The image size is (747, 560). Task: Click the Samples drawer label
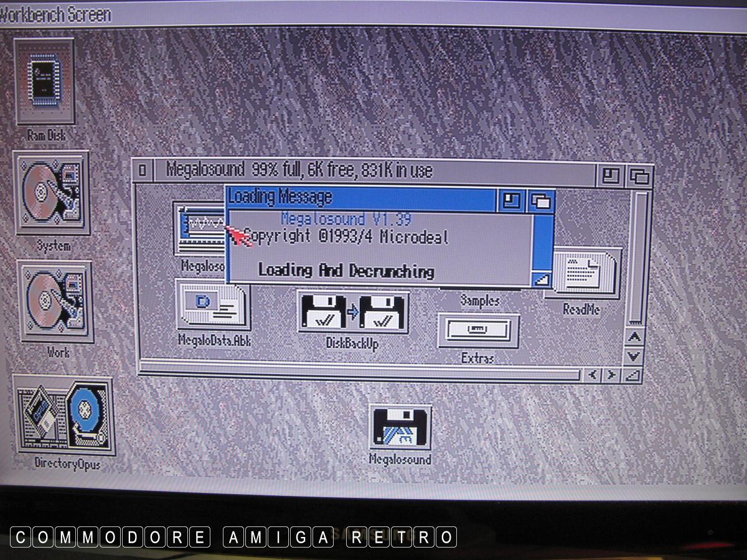coord(480,301)
